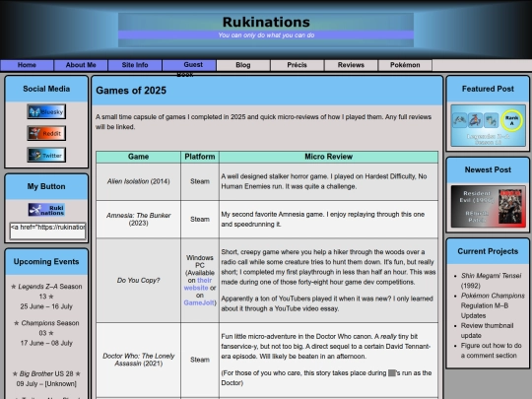532x399 pixels.
Task: Click the Legends Z-A Season 13 event
Action: point(46,297)
